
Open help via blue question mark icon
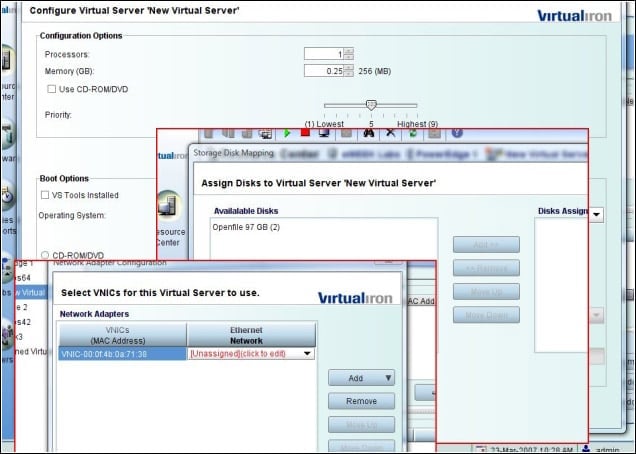[457, 133]
